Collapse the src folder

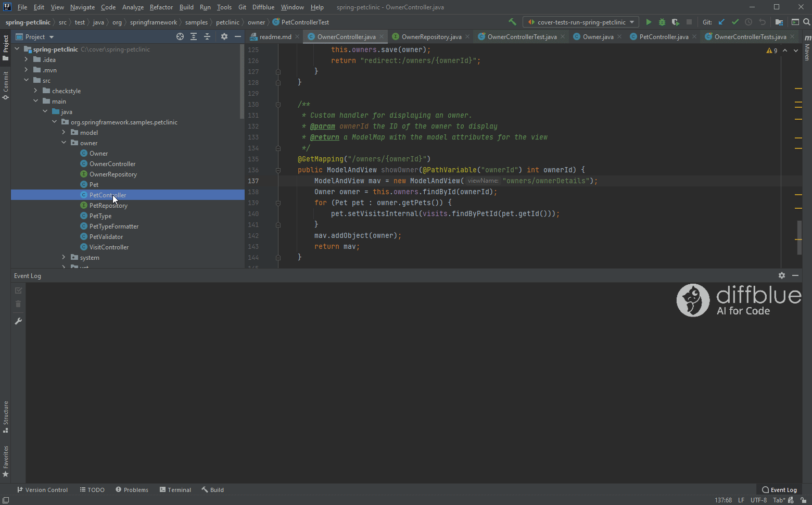pyautogui.click(x=26, y=80)
